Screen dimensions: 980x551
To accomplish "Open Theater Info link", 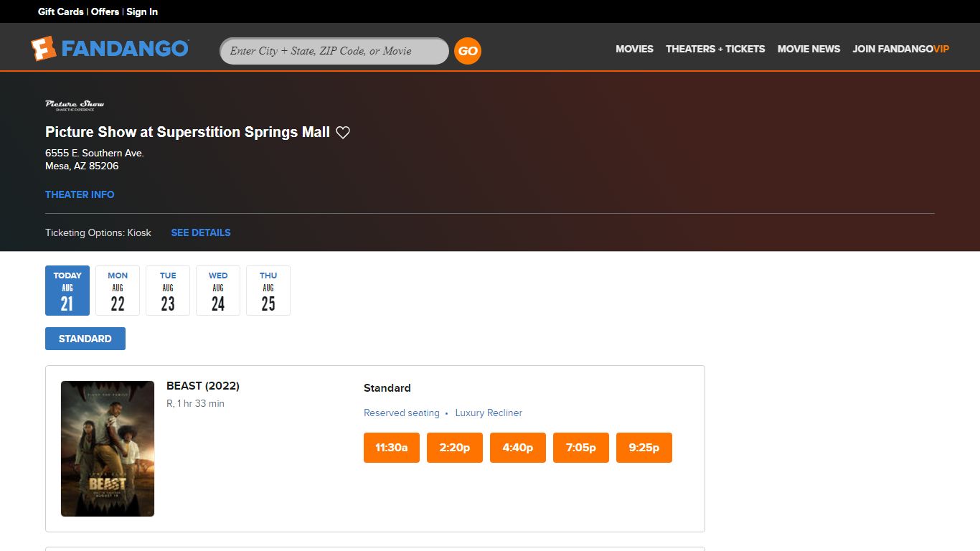I will pos(80,194).
